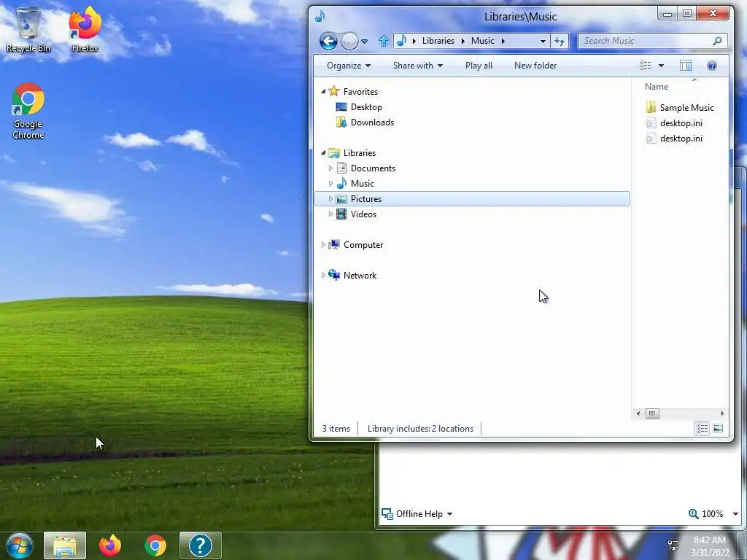
Task: Select Libraries in navigation pane
Action: coord(359,153)
